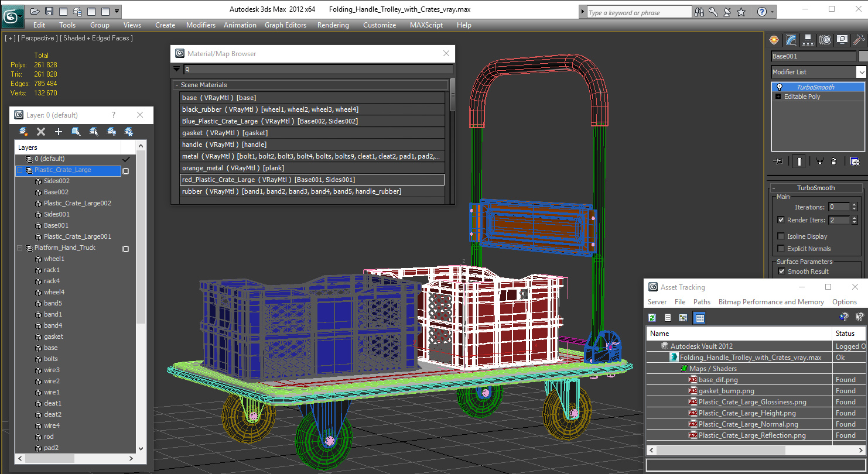
Task: Enable the Explicit Normals checkbox
Action: 781,249
